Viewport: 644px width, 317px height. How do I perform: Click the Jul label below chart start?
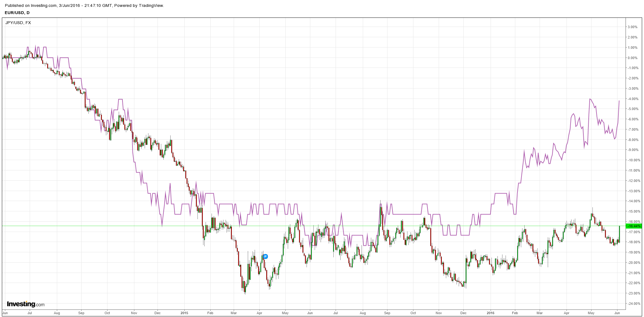click(x=30, y=313)
